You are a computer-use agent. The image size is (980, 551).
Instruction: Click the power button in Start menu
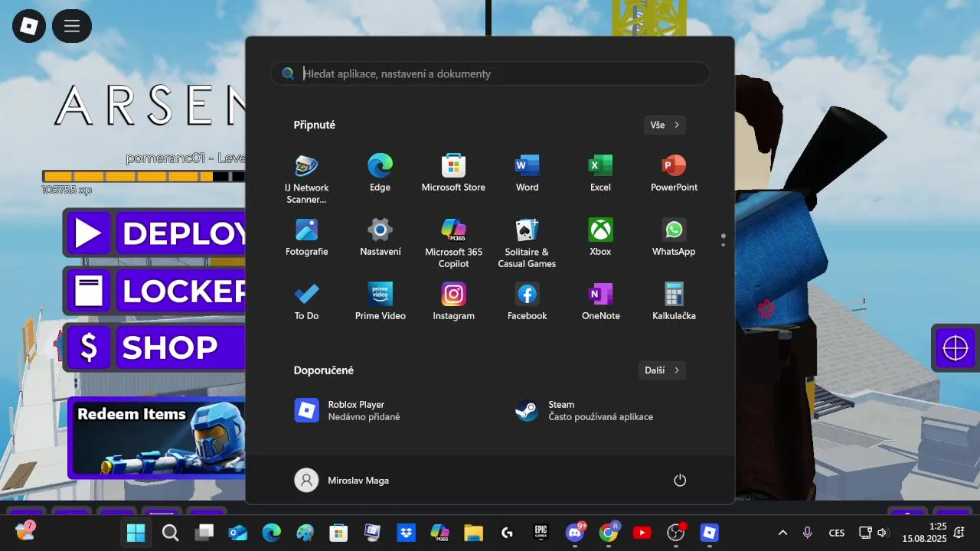pos(679,480)
